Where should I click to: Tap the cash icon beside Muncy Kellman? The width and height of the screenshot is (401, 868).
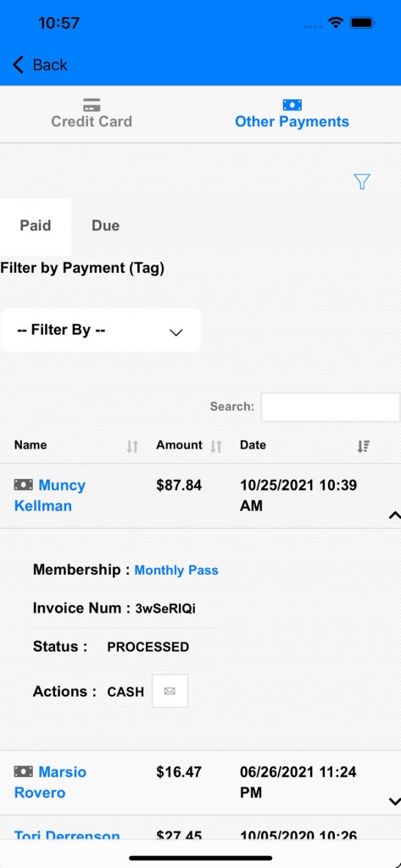23,485
